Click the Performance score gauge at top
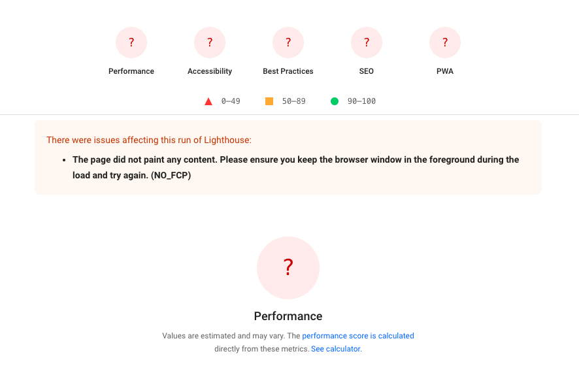The width and height of the screenshot is (579, 392). click(x=131, y=42)
